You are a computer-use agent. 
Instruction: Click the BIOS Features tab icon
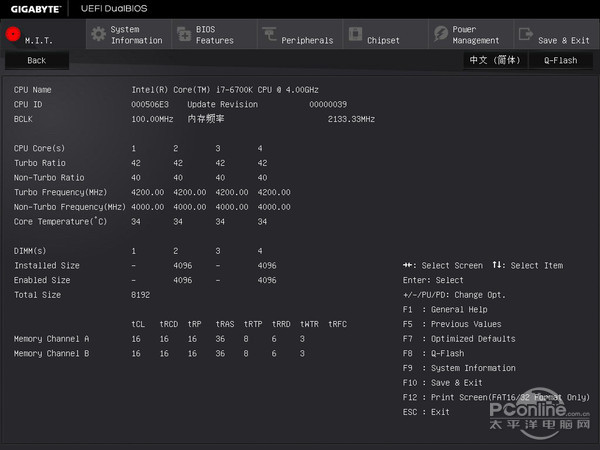(183, 35)
